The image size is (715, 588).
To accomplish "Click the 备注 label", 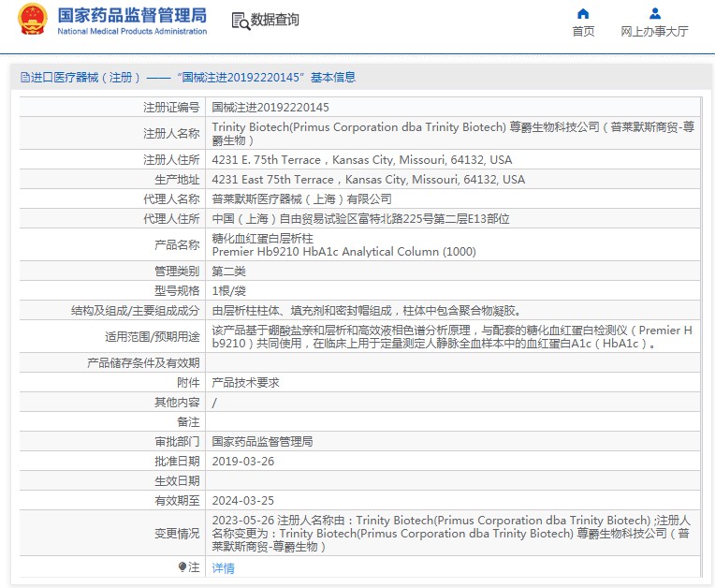I will click(x=188, y=422).
